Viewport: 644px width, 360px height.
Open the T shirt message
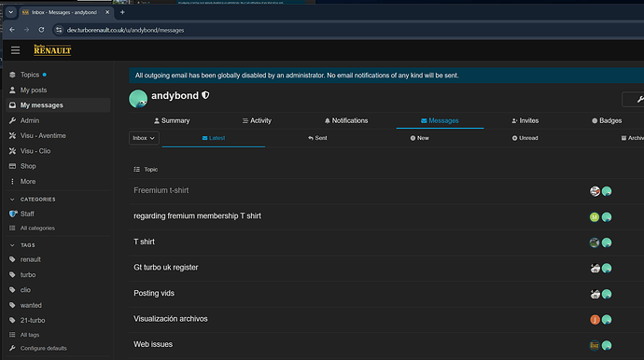coord(144,242)
